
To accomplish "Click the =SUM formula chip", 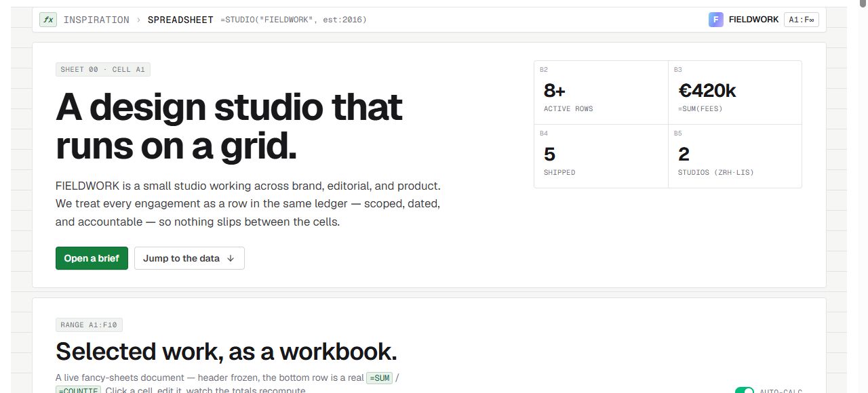I will point(380,377).
